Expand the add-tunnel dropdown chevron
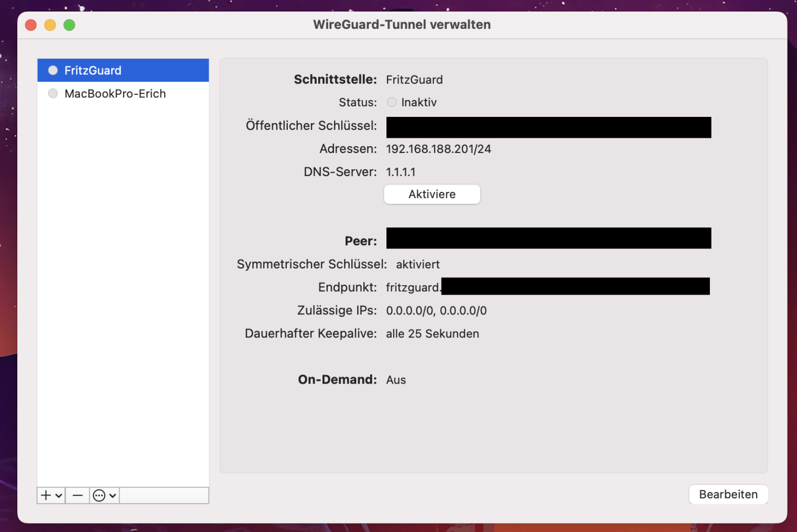The height and width of the screenshot is (532, 797). (59, 495)
